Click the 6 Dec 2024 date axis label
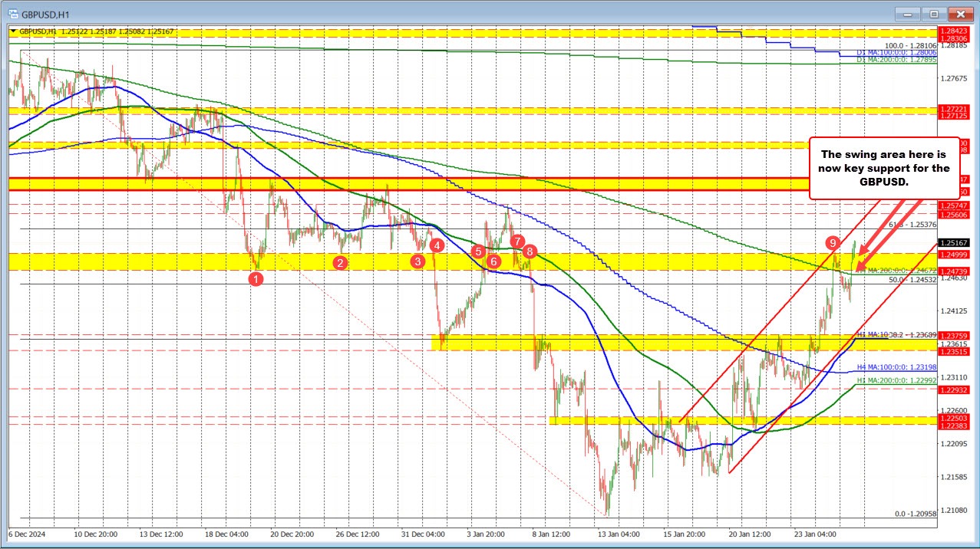The width and height of the screenshot is (980, 549). pos(27,534)
